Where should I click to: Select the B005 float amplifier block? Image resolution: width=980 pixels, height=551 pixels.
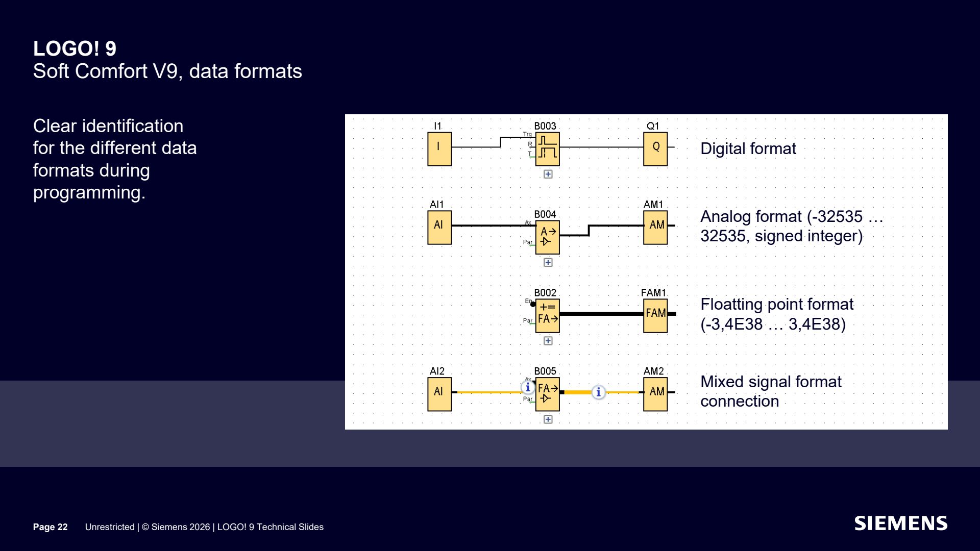tap(547, 394)
